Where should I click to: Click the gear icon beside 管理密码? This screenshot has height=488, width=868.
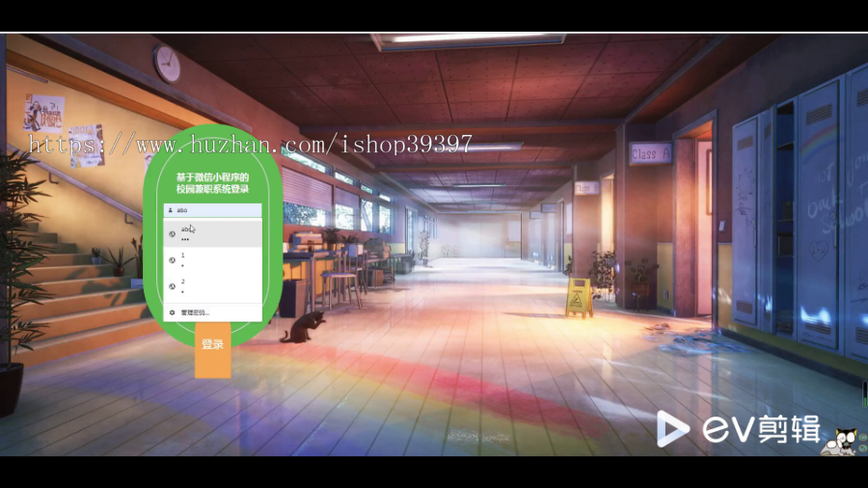pos(173,312)
